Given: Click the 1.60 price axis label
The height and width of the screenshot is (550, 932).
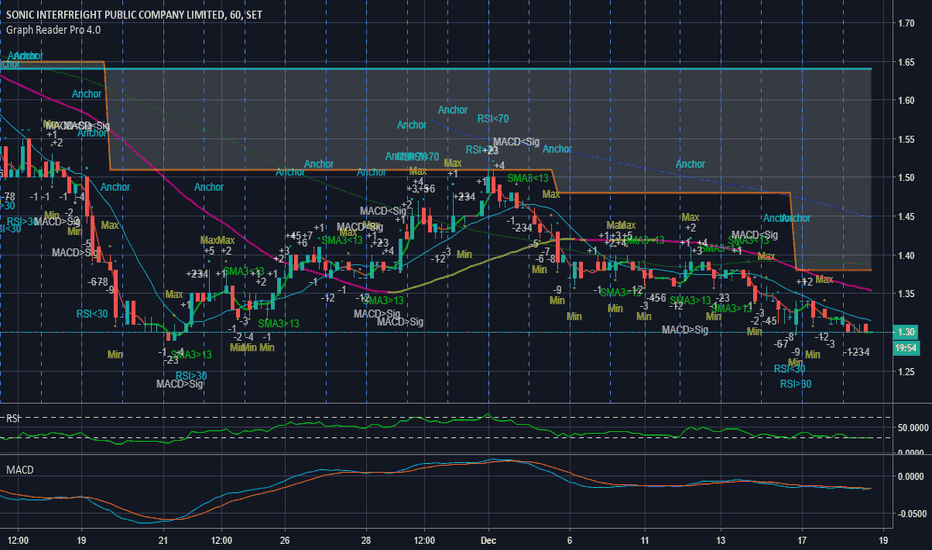Looking at the screenshot, I should [x=906, y=100].
